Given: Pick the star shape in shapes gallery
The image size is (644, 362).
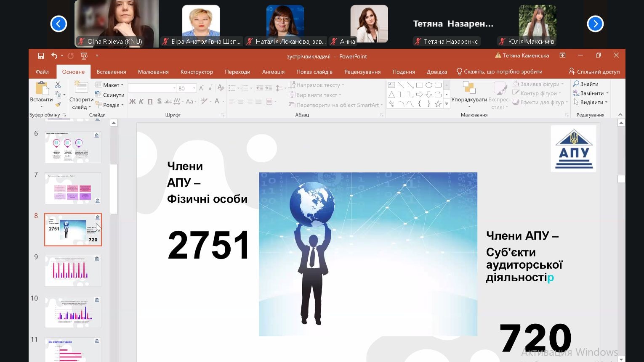Looking at the screenshot, I should (x=438, y=104).
